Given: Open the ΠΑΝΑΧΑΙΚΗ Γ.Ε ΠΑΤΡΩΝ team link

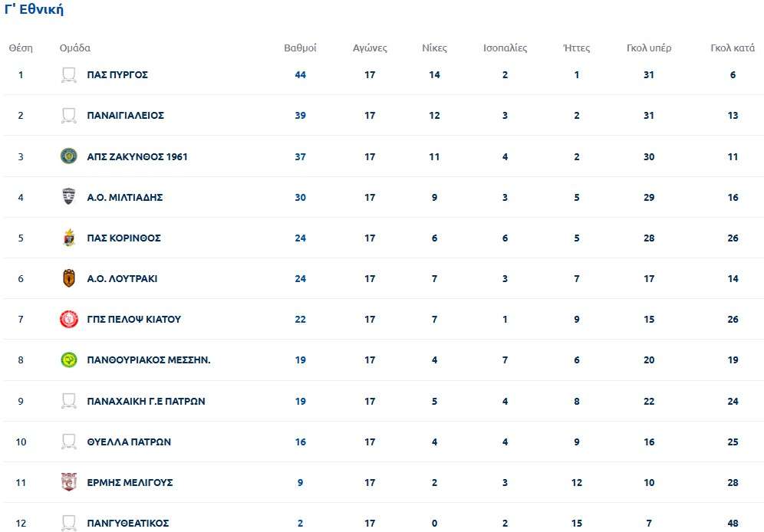Looking at the screenshot, I should pos(146,401).
